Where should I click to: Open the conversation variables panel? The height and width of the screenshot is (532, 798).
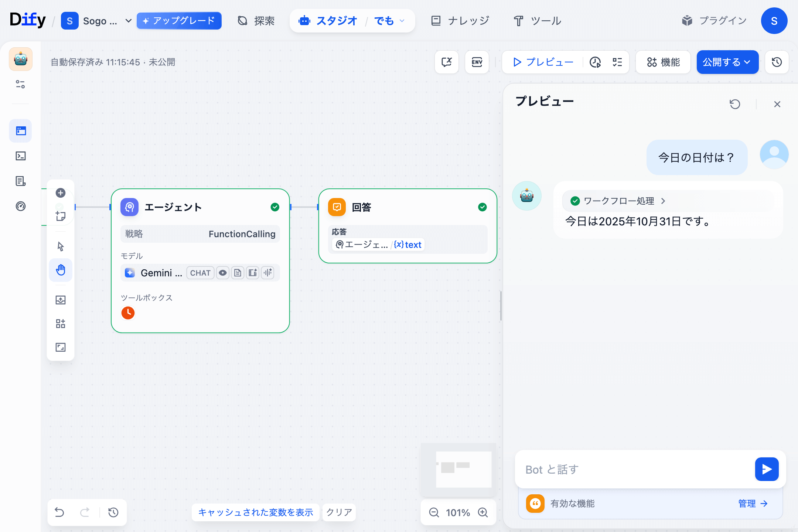(x=447, y=62)
